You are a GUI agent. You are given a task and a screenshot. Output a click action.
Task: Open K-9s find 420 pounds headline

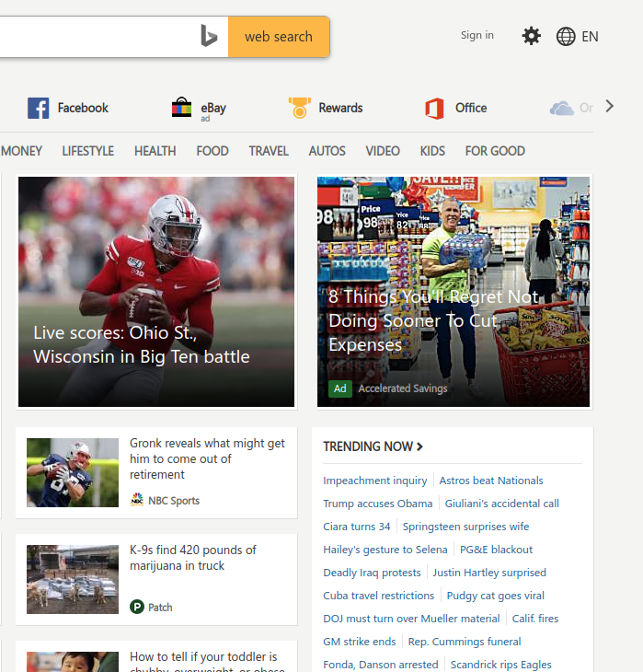193,558
